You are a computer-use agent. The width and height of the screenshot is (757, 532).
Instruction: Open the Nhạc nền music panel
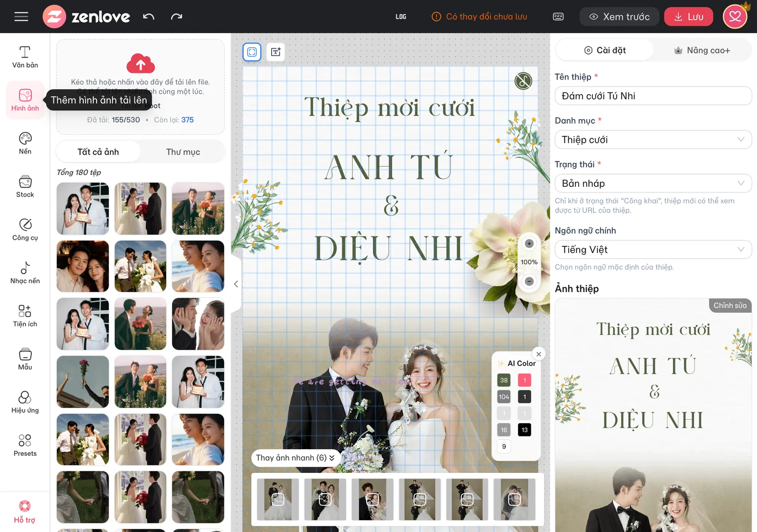(25, 272)
